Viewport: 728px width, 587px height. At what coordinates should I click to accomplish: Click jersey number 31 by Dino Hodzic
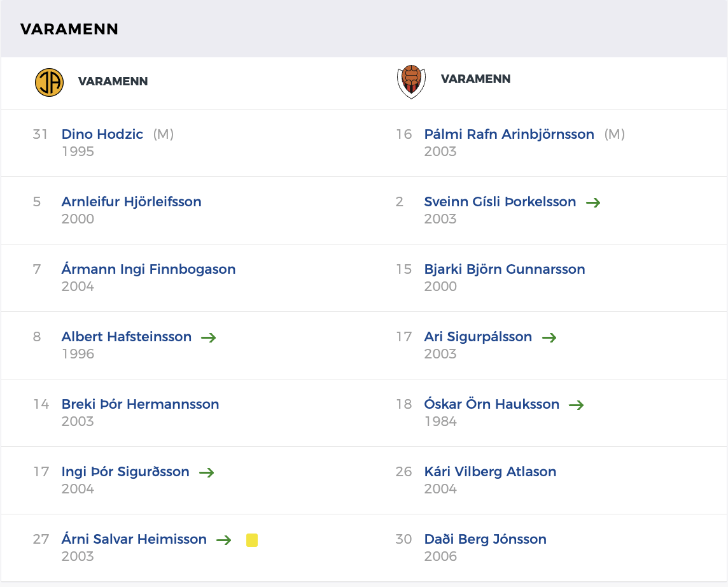[x=41, y=134]
